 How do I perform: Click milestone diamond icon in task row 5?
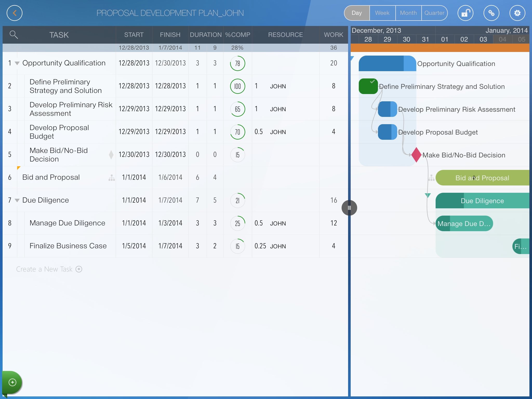pyautogui.click(x=111, y=155)
